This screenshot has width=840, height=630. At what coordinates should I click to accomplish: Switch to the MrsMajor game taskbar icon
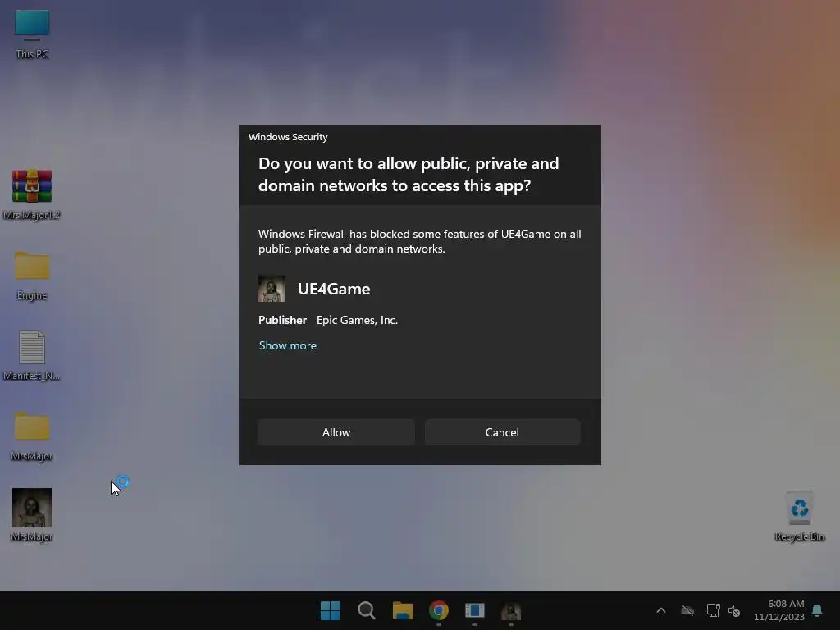[511, 610]
